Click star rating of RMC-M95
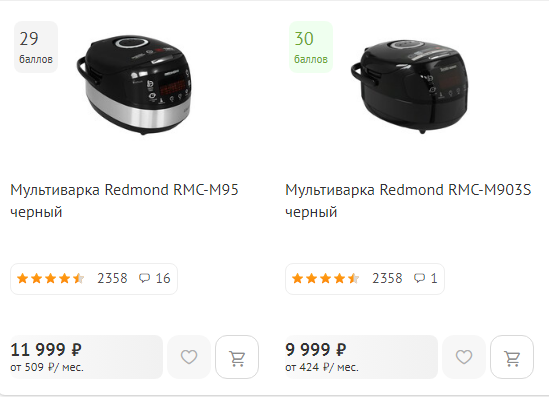549x397 pixels. 51,279
